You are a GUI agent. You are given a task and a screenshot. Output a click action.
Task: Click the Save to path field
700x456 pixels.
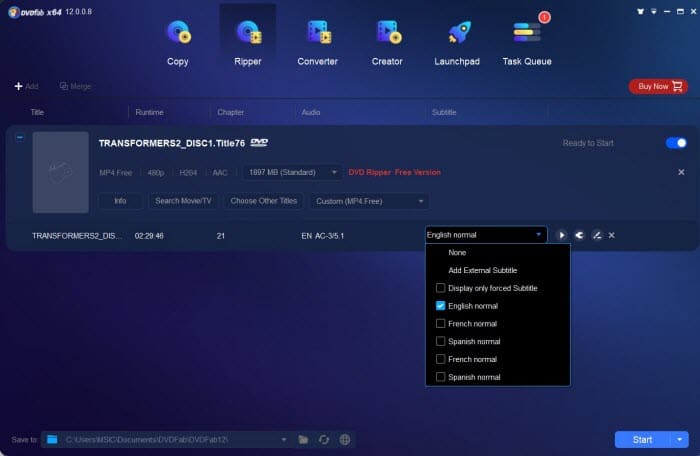(x=166, y=439)
